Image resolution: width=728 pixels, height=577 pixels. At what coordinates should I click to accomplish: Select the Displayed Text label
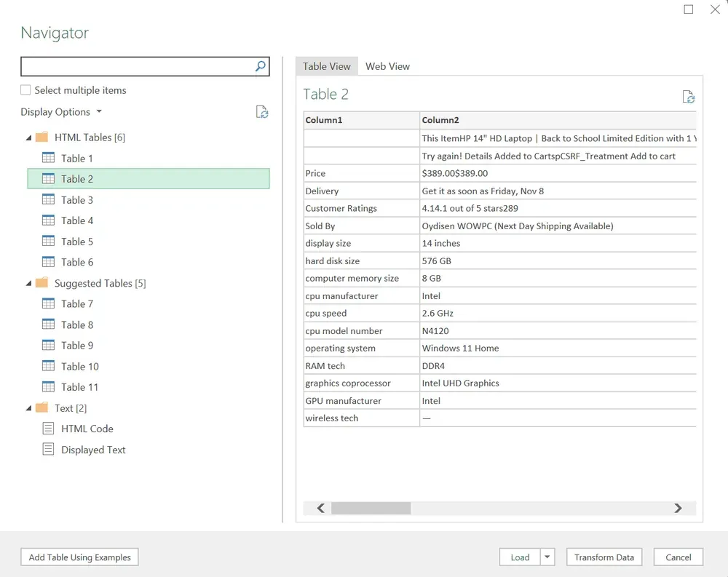(93, 450)
